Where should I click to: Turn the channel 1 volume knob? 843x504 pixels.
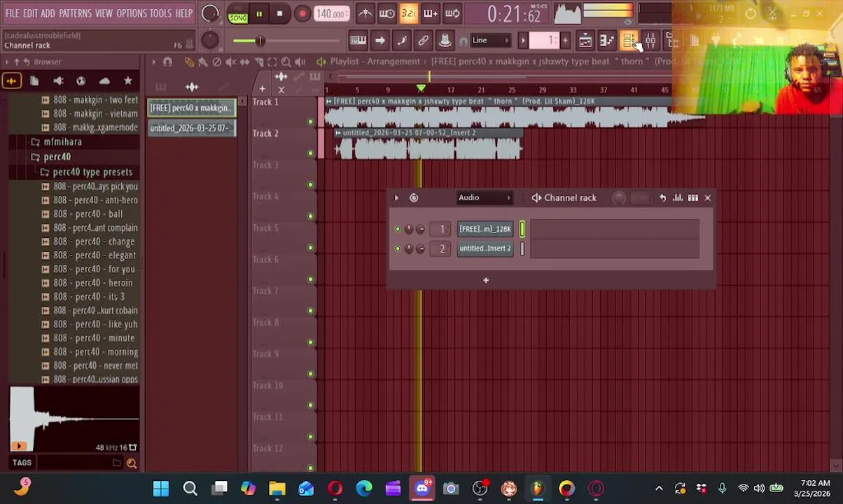coord(420,229)
